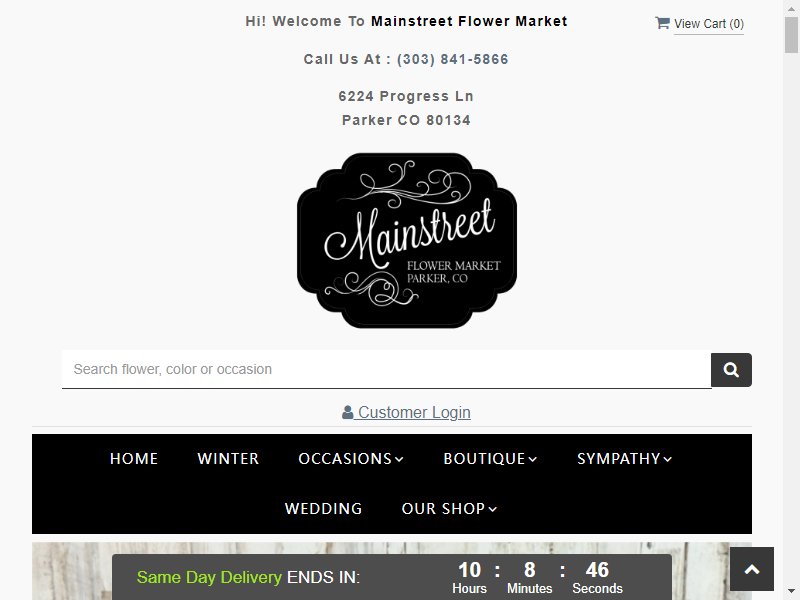Click the scroll-to-top arrow button
This screenshot has width=800, height=600.
click(x=752, y=569)
